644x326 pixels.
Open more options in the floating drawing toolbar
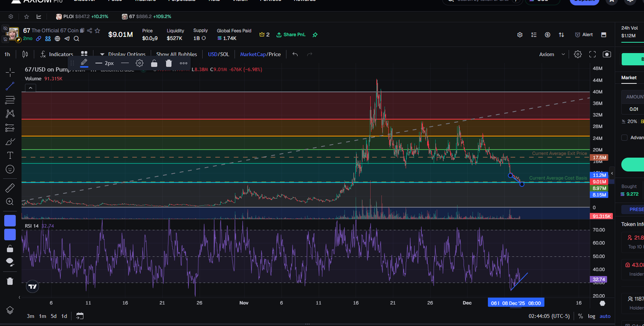tap(184, 63)
